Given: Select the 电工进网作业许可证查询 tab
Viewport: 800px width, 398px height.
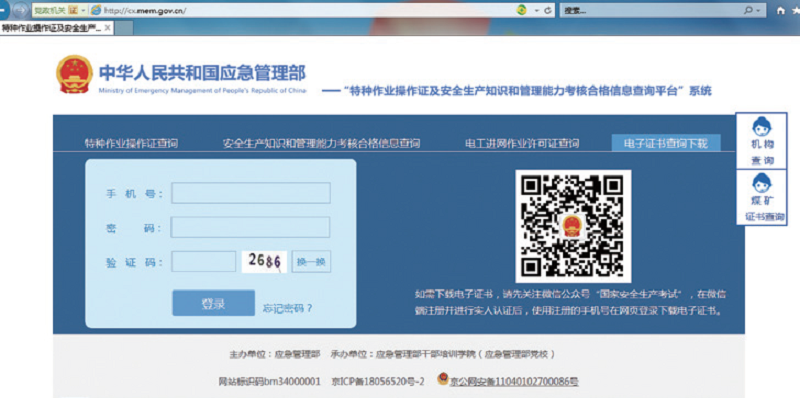Looking at the screenshot, I should point(522,143).
